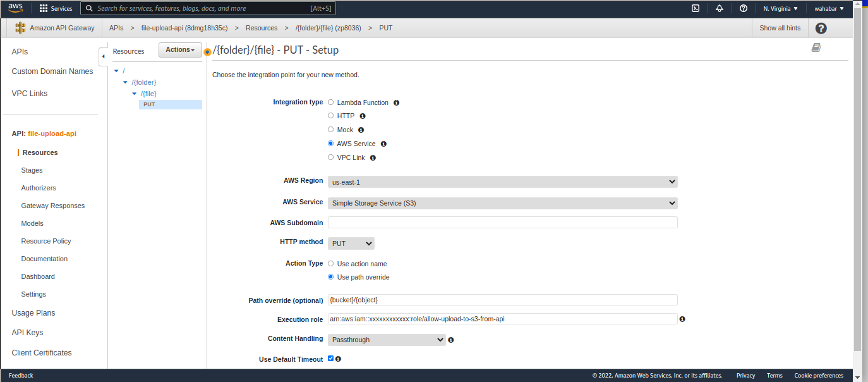Open the HTTP method dropdown
Viewport: 868px width, 382px height.
(351, 243)
